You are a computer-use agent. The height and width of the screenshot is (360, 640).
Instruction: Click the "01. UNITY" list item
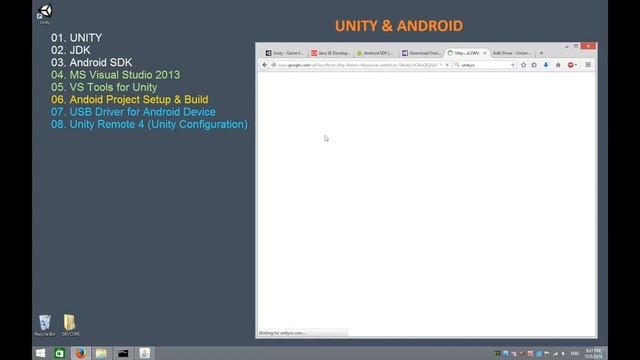[77, 38]
